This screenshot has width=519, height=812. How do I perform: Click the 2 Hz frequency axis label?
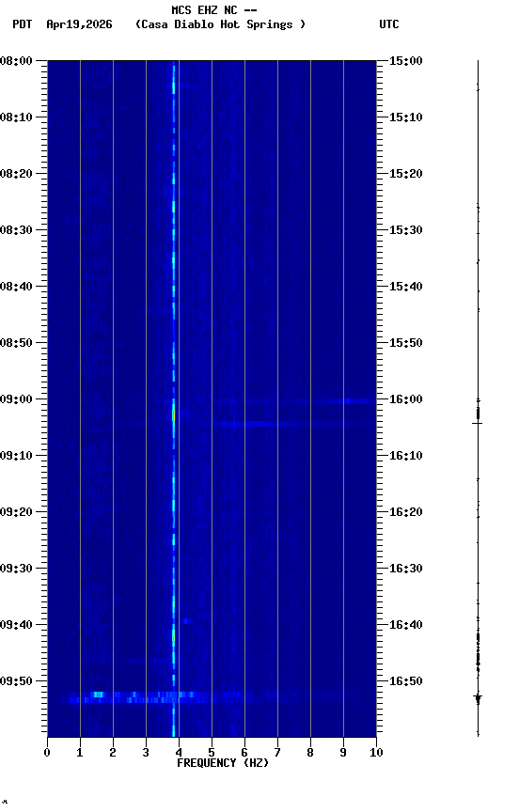[113, 753]
